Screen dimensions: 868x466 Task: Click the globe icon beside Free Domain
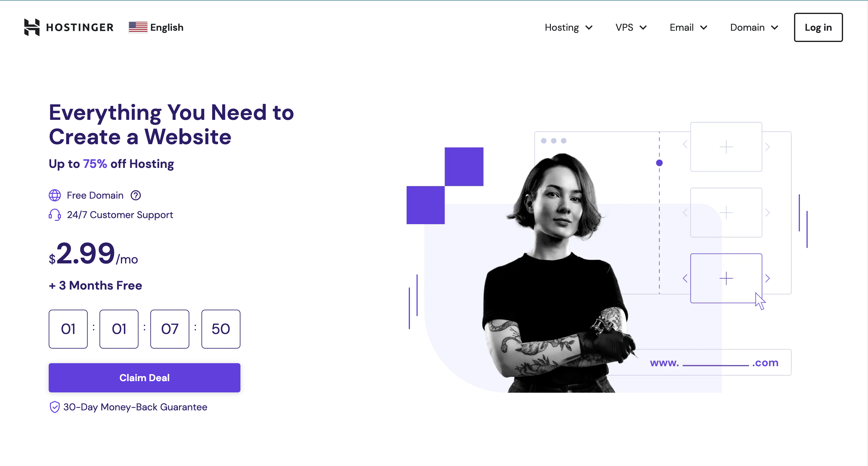54,195
